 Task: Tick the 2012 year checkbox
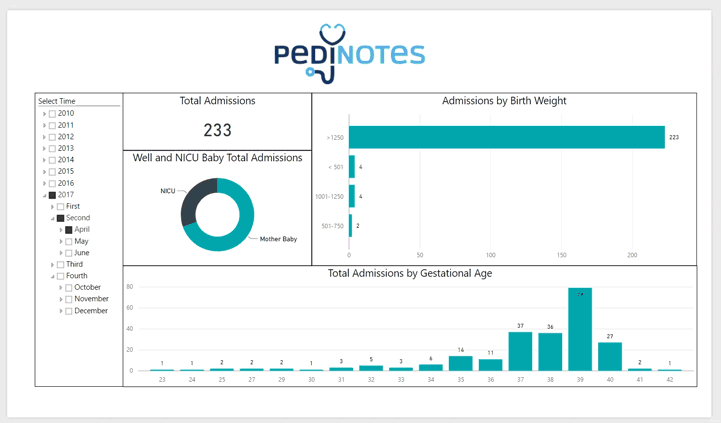point(52,137)
